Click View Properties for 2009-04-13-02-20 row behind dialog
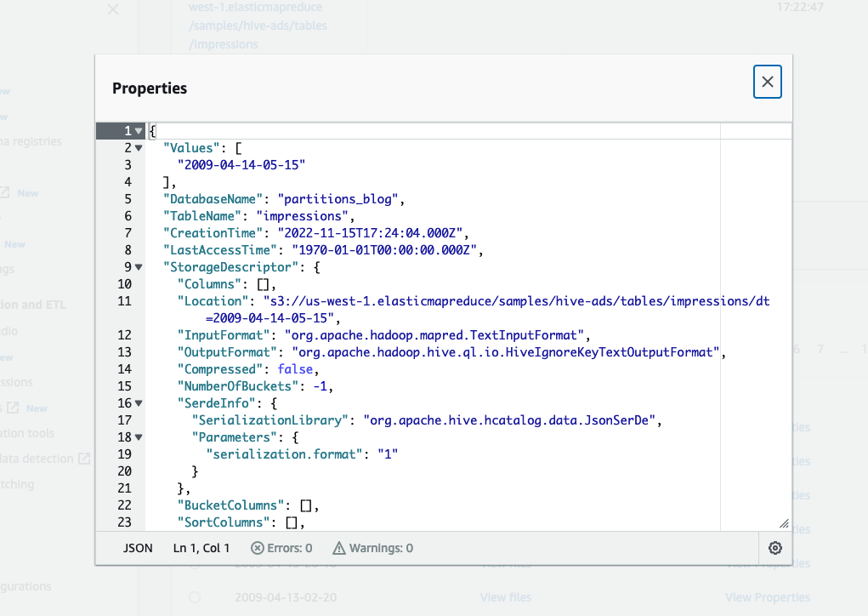The width and height of the screenshot is (868, 616). [768, 598]
